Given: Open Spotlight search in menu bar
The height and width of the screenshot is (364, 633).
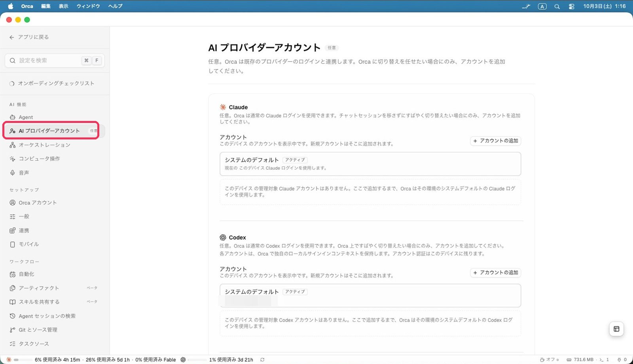Looking at the screenshot, I should (x=557, y=6).
